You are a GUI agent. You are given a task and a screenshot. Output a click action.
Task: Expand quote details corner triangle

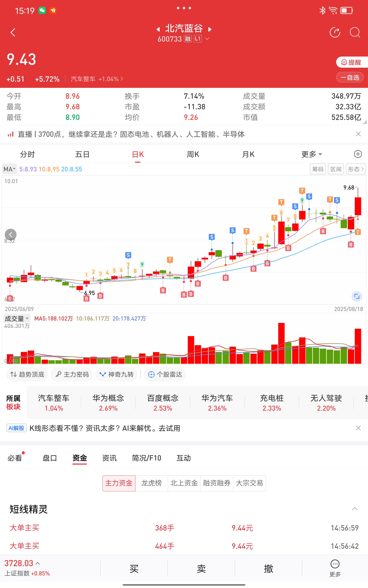click(365, 122)
